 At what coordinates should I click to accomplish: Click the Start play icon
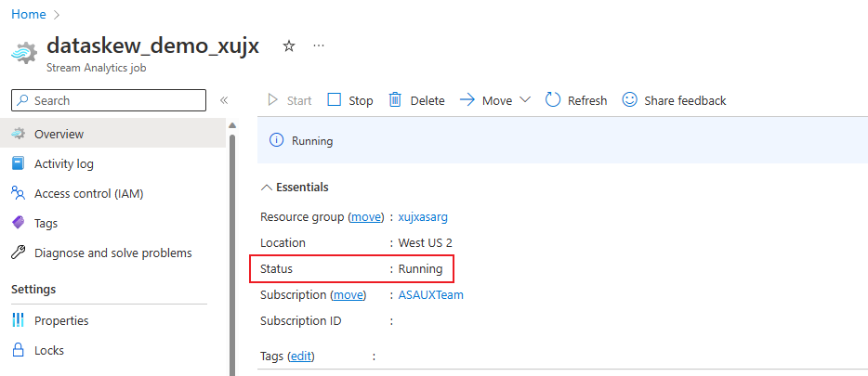click(272, 100)
